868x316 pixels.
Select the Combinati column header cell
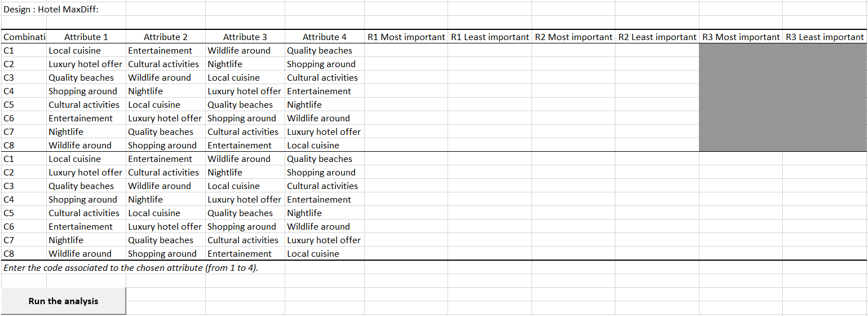point(24,37)
